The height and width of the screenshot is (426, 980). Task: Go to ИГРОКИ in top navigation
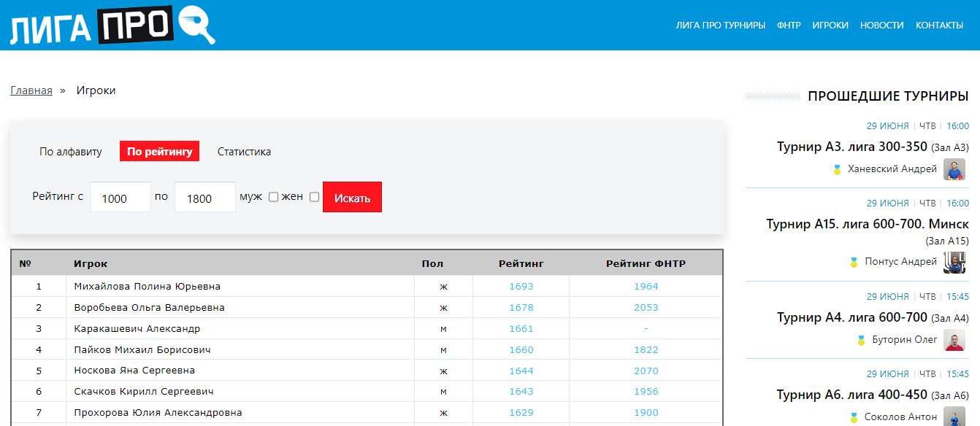830,26
